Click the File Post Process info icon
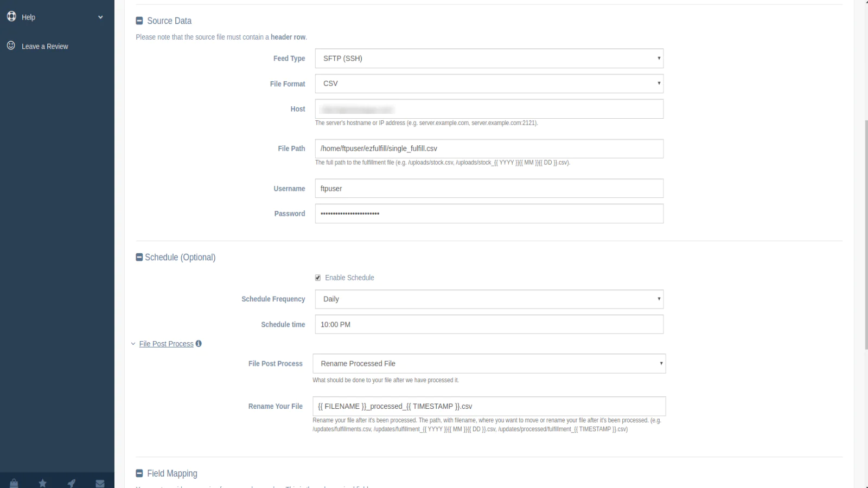 point(199,344)
